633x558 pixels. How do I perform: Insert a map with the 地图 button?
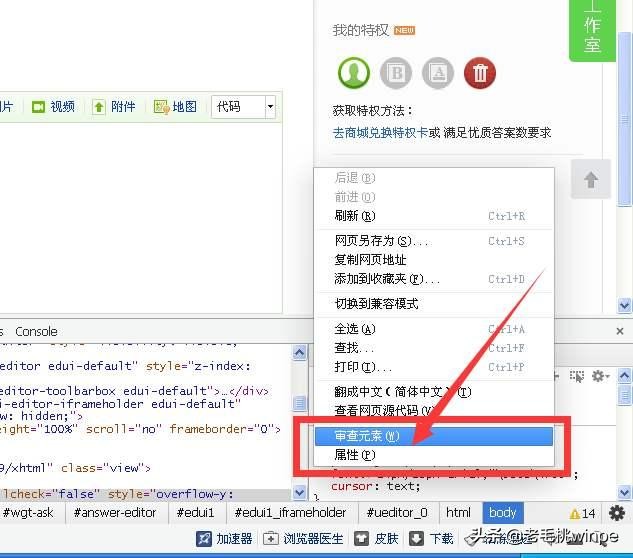pyautogui.click(x=175, y=107)
